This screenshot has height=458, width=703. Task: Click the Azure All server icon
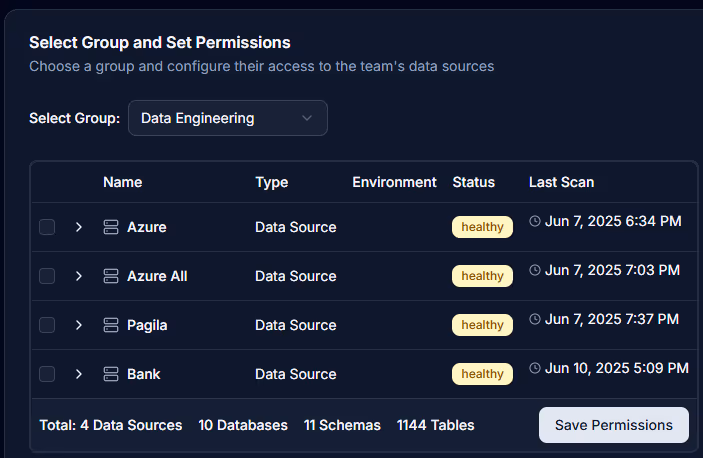(111, 276)
